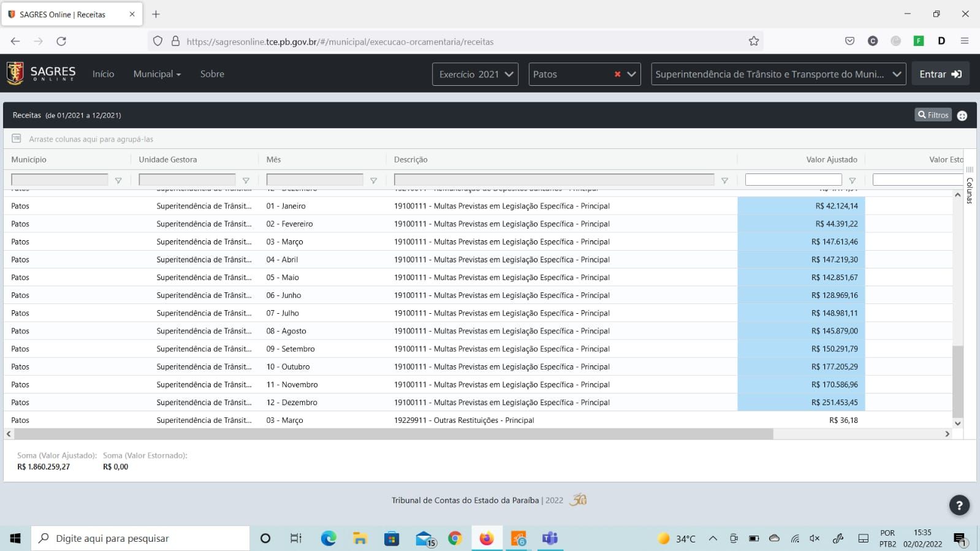This screenshot has width=980, height=551.
Task: Click the C extension icon in toolbar
Action: tap(873, 41)
